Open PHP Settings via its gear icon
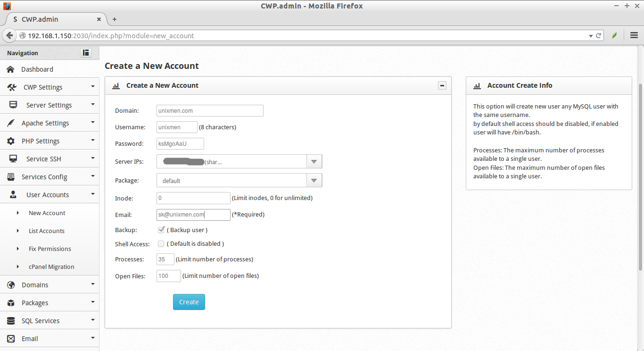The height and width of the screenshot is (351, 644). [x=10, y=141]
